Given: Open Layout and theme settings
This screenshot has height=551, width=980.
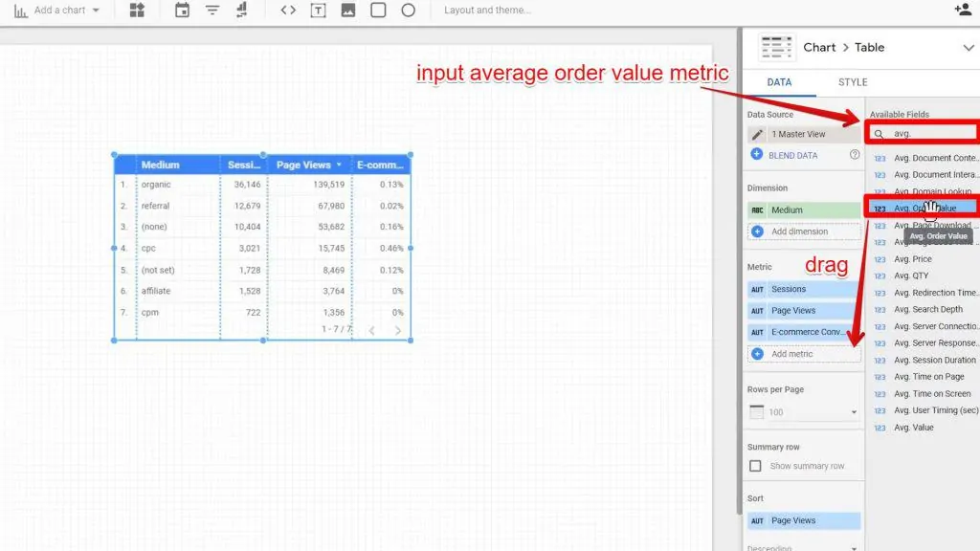Looking at the screenshot, I should click(x=488, y=11).
